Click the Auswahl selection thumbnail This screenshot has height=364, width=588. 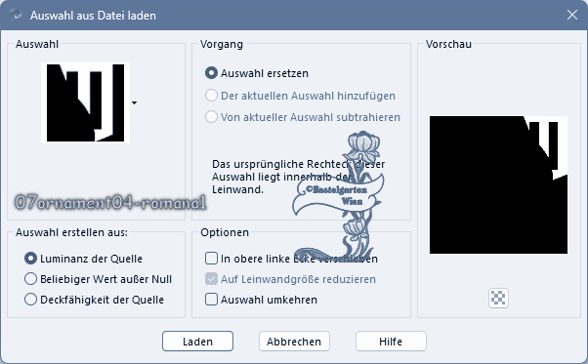pos(86,102)
